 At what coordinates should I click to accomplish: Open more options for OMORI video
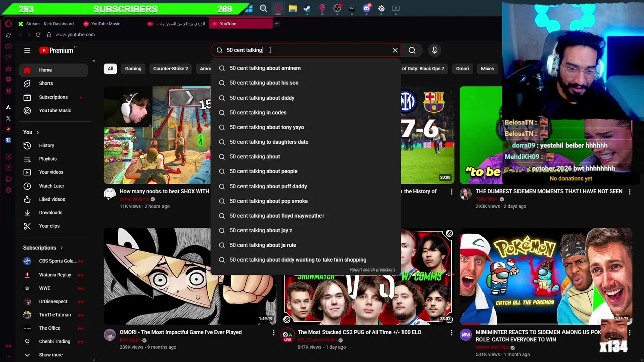(274, 333)
